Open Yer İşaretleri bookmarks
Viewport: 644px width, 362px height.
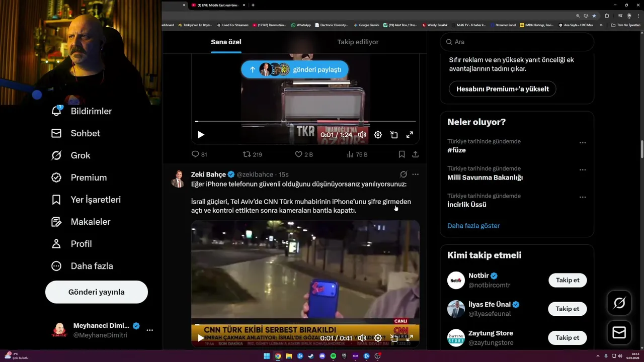pos(86,200)
